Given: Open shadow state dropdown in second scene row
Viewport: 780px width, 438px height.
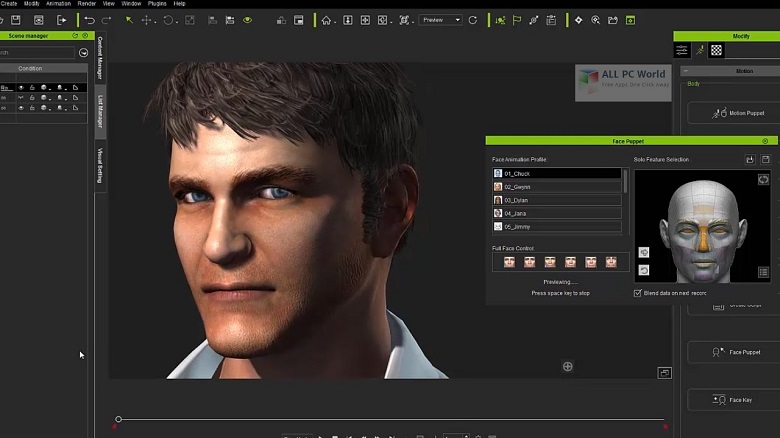Looking at the screenshot, I should tap(61, 98).
